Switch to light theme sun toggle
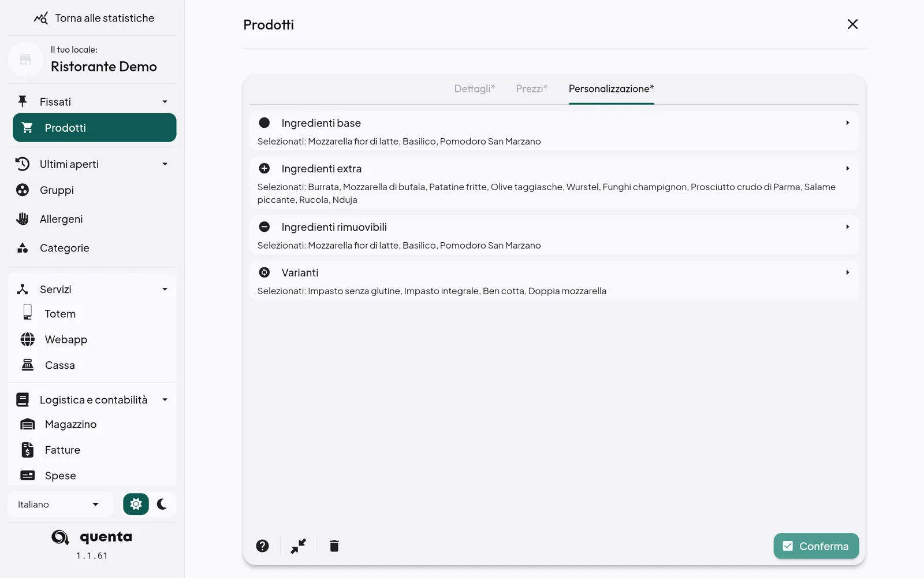 136,504
